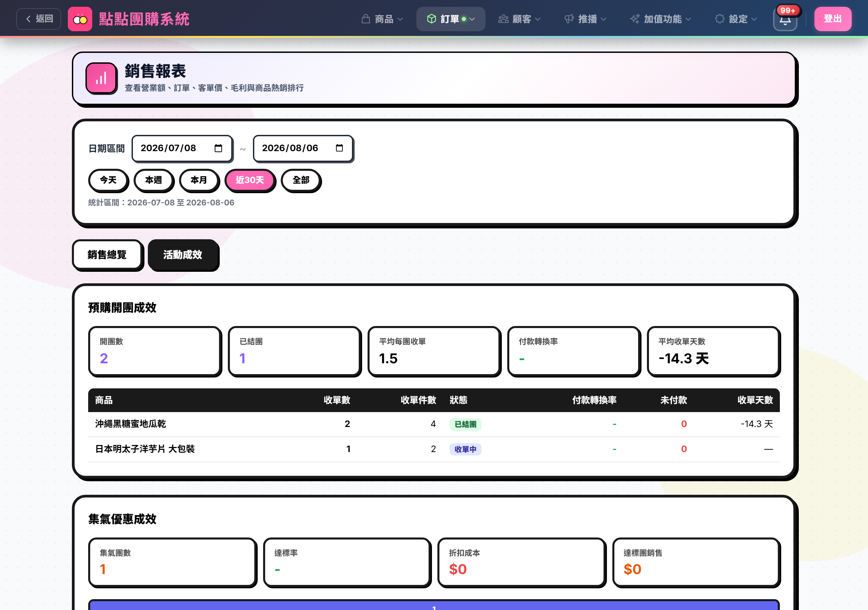Click the 點點團購系統 title

click(144, 19)
